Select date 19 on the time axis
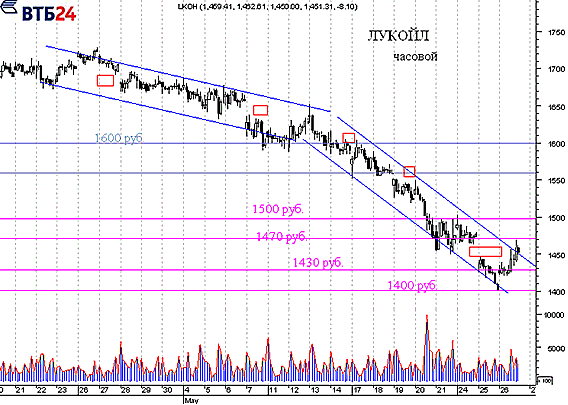This screenshot has height=405, width=568. click(399, 391)
